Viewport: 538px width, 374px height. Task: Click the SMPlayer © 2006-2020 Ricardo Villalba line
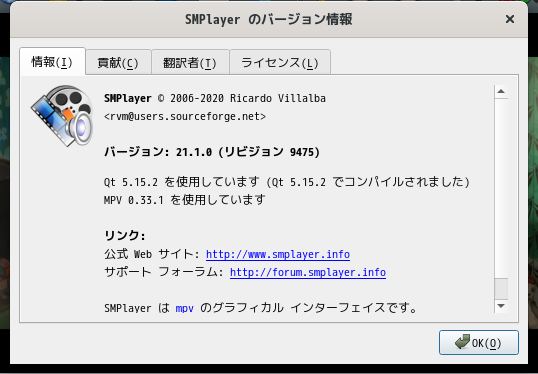215,98
